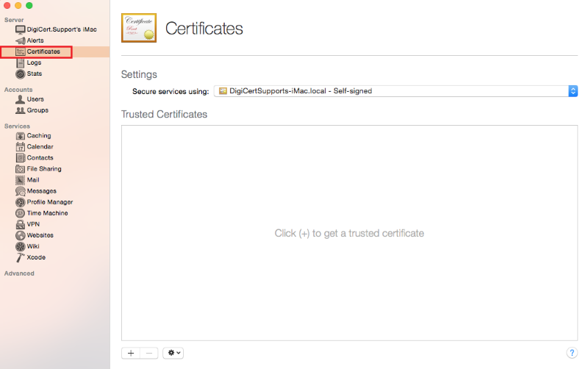Expand the Advanced sidebar section

point(19,273)
